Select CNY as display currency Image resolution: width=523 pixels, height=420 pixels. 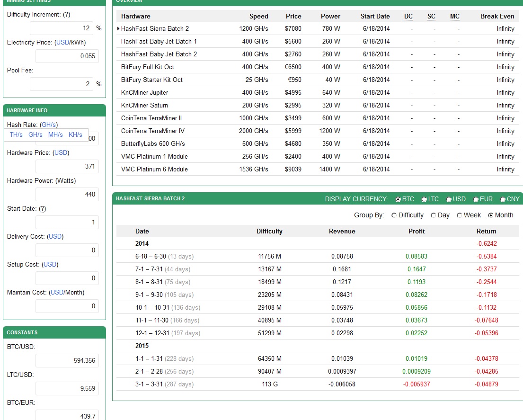[x=503, y=199]
